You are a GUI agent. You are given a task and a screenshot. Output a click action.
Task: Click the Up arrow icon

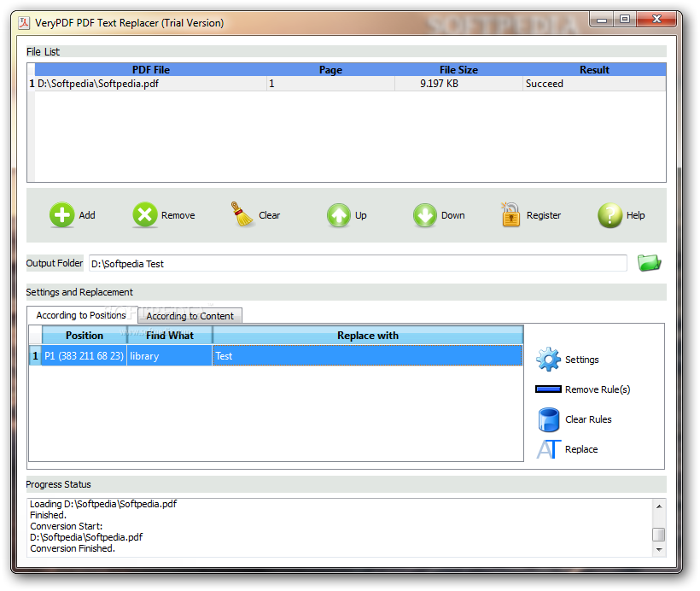click(x=339, y=215)
